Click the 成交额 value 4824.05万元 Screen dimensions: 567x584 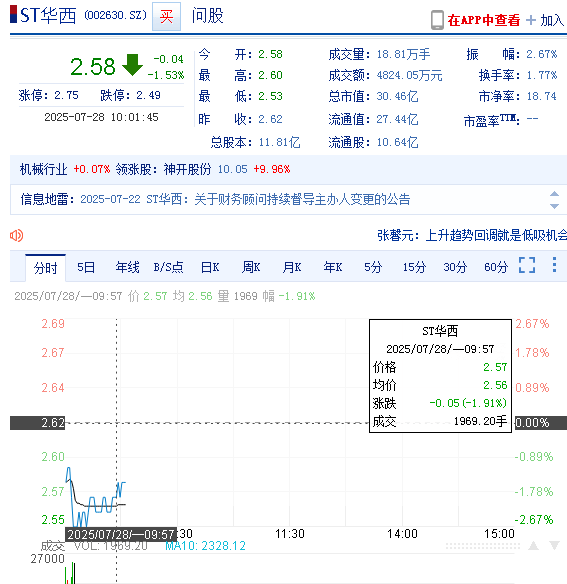pyautogui.click(x=409, y=76)
